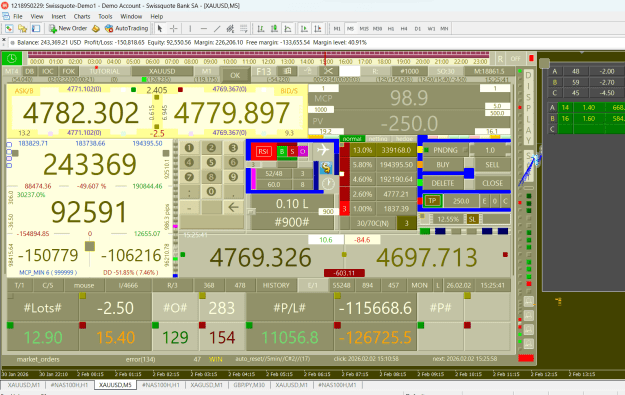
Task: Click the TP value 250.0 field
Action: tap(461, 201)
